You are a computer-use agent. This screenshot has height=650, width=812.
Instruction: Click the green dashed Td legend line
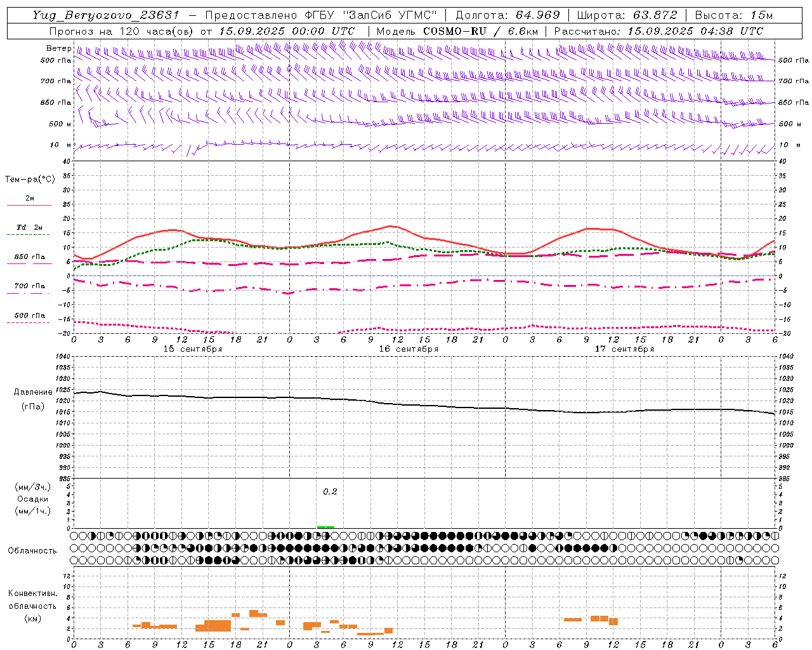pyautogui.click(x=29, y=234)
